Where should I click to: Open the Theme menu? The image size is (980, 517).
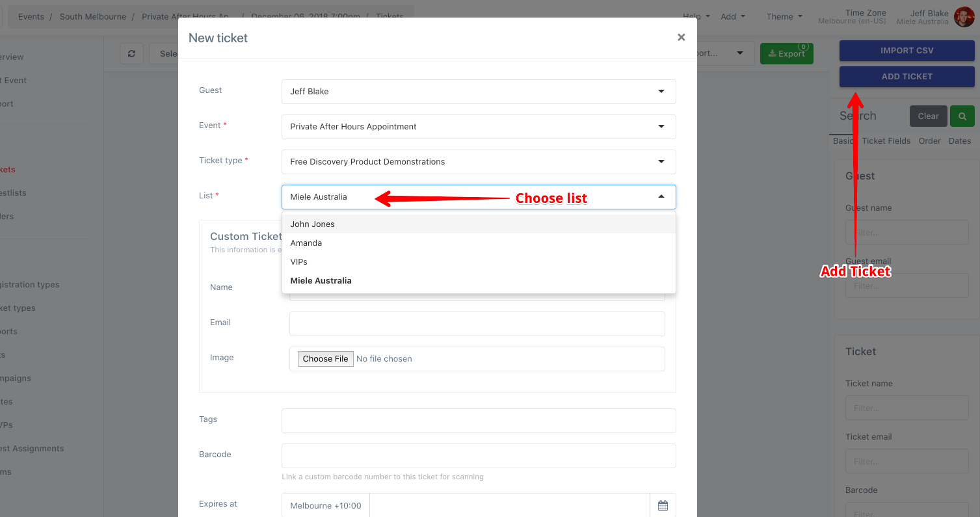click(x=784, y=16)
